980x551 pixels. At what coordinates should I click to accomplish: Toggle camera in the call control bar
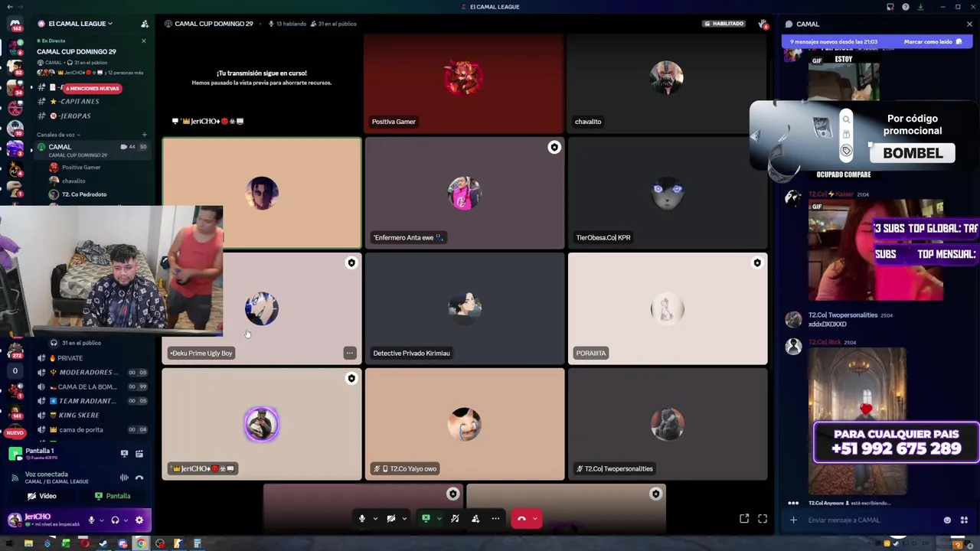(391, 518)
